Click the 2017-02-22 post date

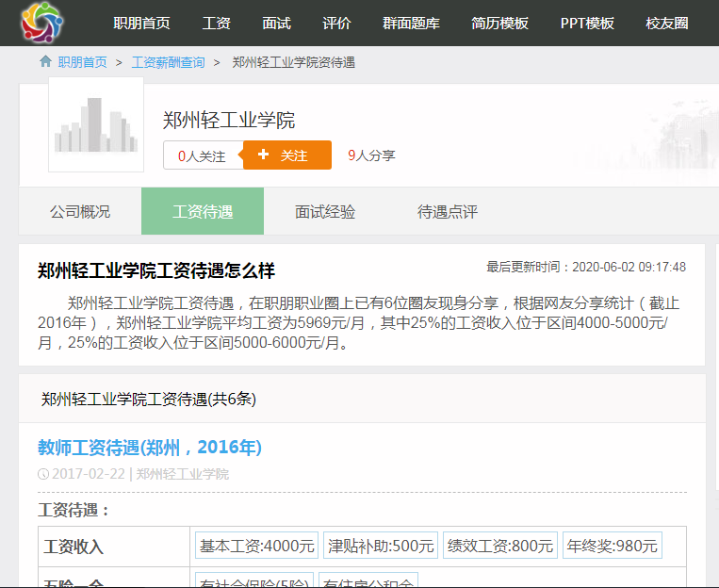coord(89,474)
